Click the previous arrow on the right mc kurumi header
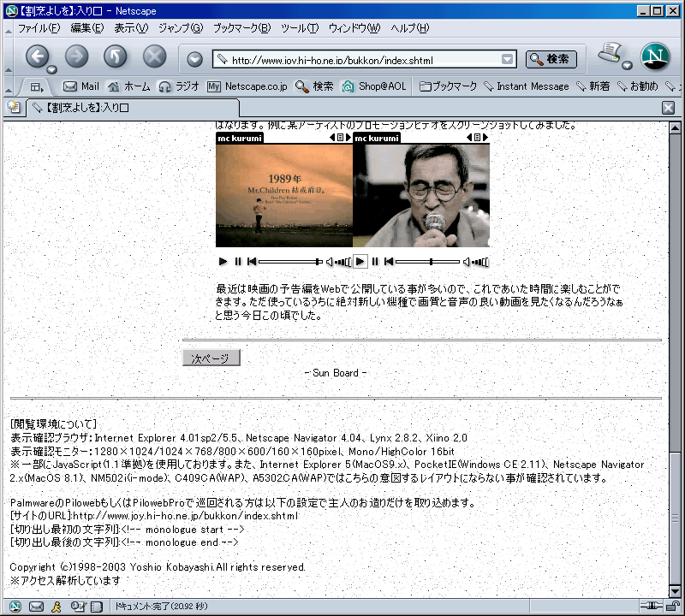Viewport: 685px width, 616px height. click(469, 138)
